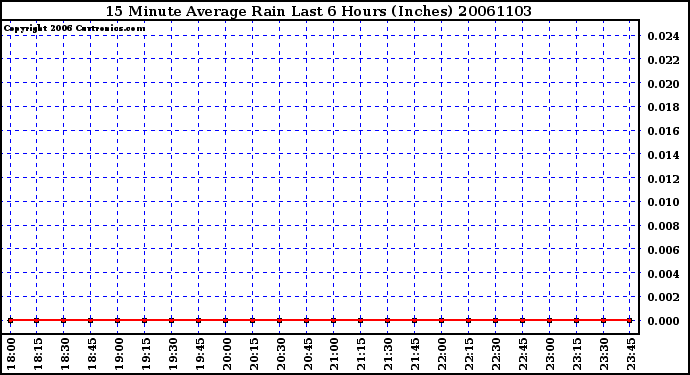The image size is (690, 375).
Task: Click the 18:15 time axis label
Action: coord(38,354)
